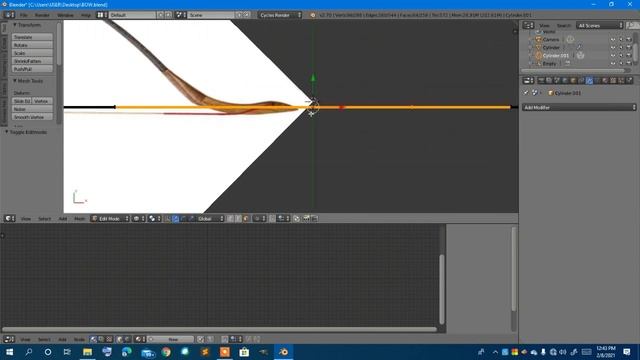Click the Shrink/Fatten button

pos(32,61)
